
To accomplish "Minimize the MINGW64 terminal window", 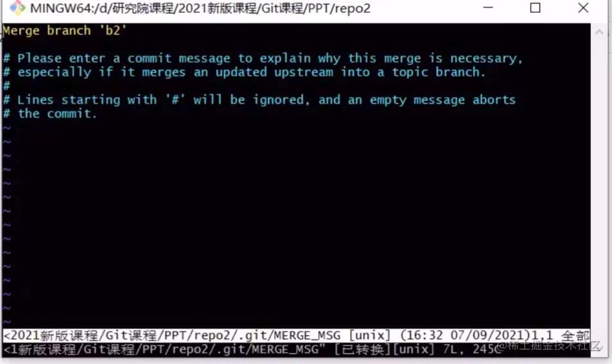I will (x=488, y=8).
